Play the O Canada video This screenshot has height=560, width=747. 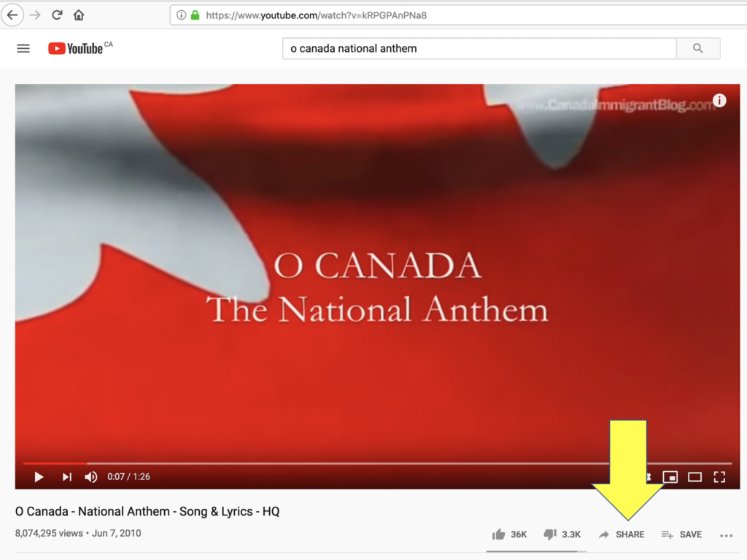39,477
